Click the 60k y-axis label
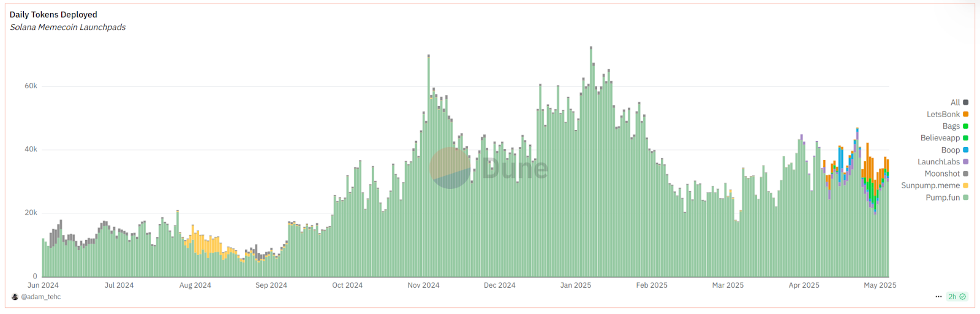 point(31,86)
